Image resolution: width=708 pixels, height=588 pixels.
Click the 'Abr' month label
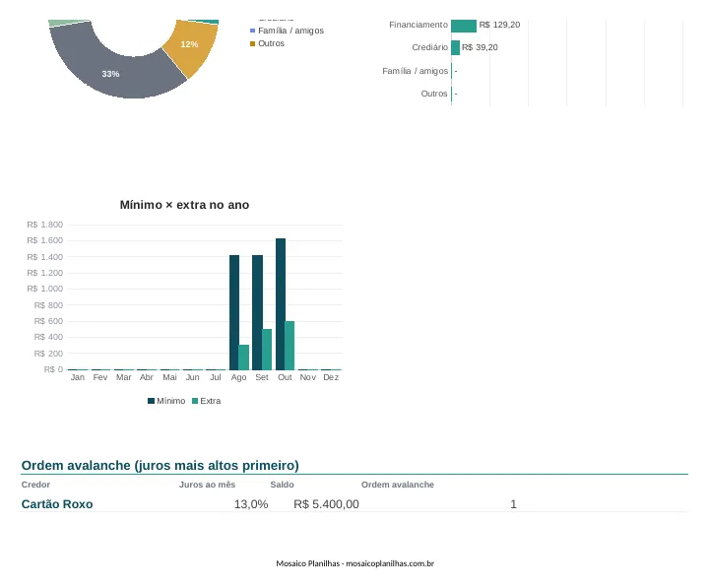point(147,377)
